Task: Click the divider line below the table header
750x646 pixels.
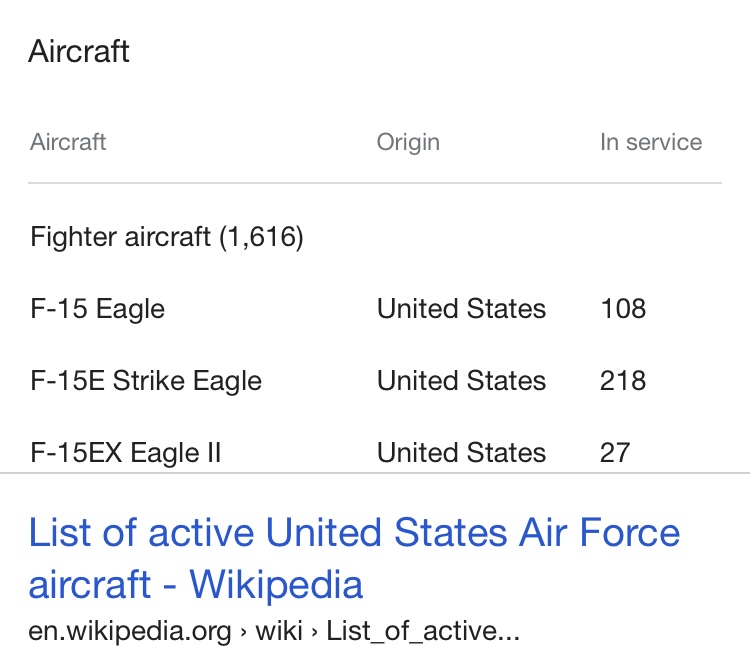Action: [x=374, y=183]
